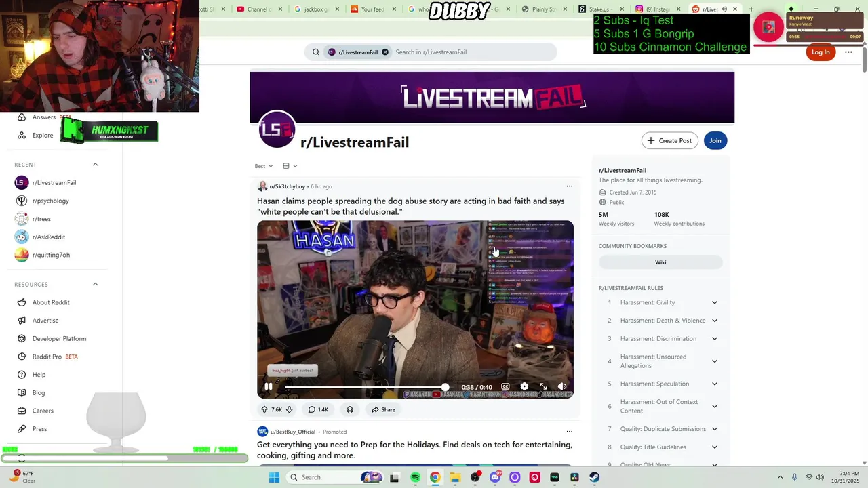Click Create Post button
Screen dimensions: 868x488
click(670, 140)
